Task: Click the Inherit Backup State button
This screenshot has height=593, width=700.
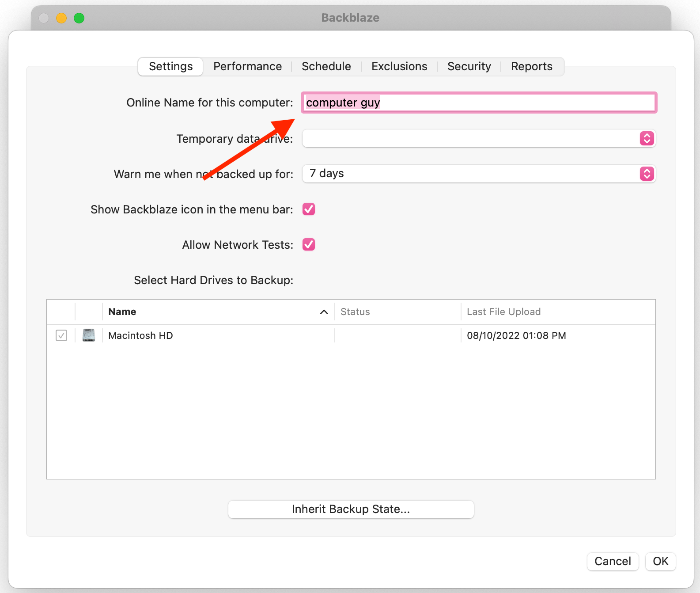Action: click(x=351, y=509)
